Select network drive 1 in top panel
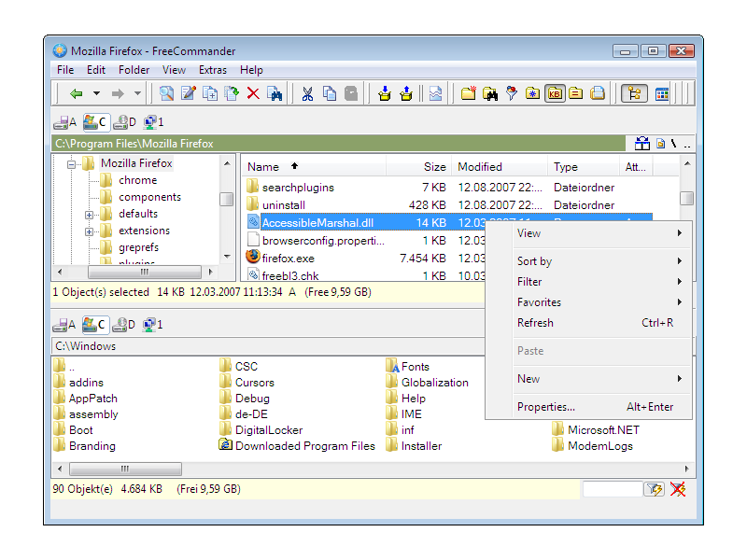 point(153,121)
